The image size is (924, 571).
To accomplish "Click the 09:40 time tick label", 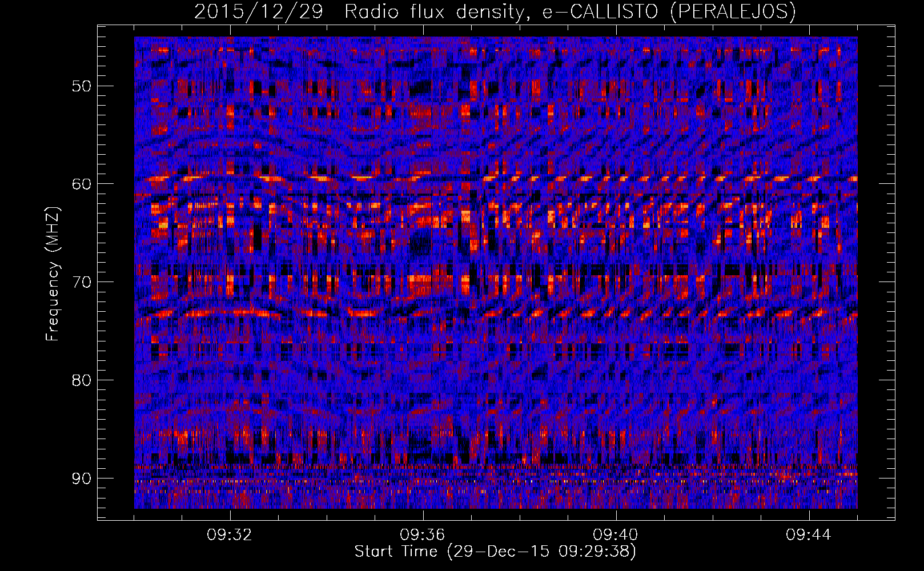I will [616, 535].
